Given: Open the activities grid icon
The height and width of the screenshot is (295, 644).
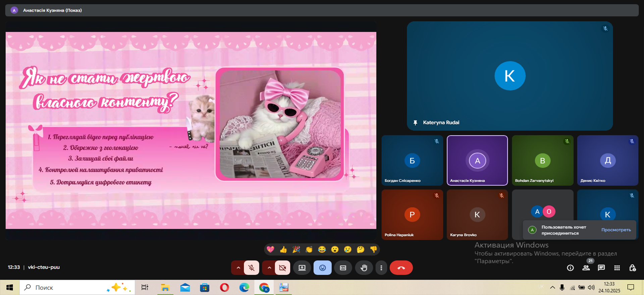Looking at the screenshot, I should (x=617, y=268).
